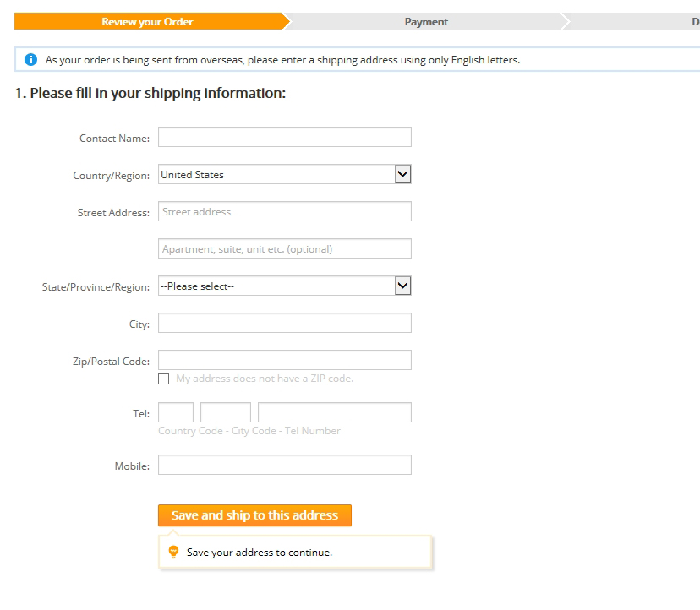Screen dimensions: 700x610
Task: Focus the Contact Name input field
Action: pyautogui.click(x=284, y=138)
